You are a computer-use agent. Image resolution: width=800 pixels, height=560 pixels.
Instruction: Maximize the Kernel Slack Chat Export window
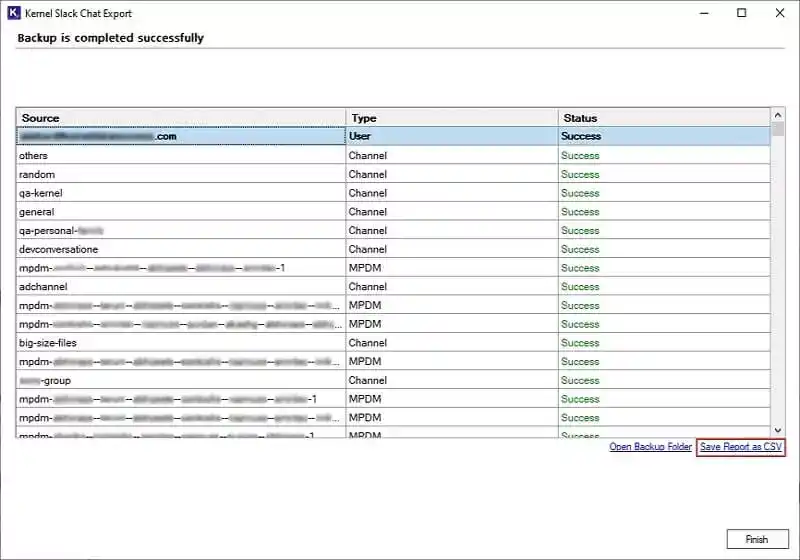[742, 13]
